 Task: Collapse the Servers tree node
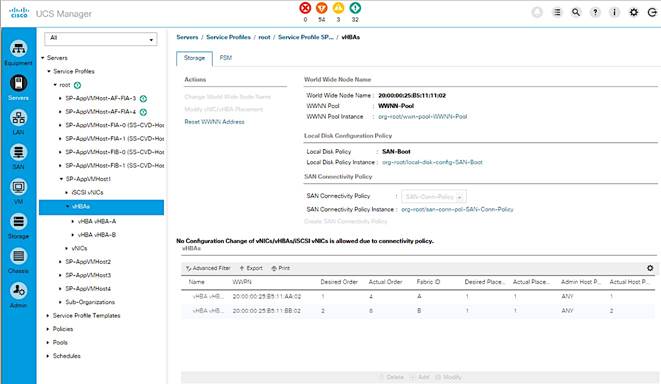click(43, 58)
